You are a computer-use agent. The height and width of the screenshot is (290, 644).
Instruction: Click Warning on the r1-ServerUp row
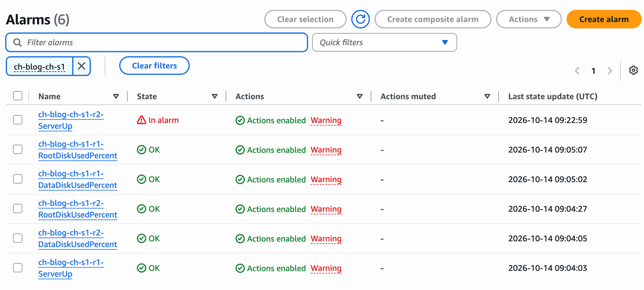tap(326, 268)
